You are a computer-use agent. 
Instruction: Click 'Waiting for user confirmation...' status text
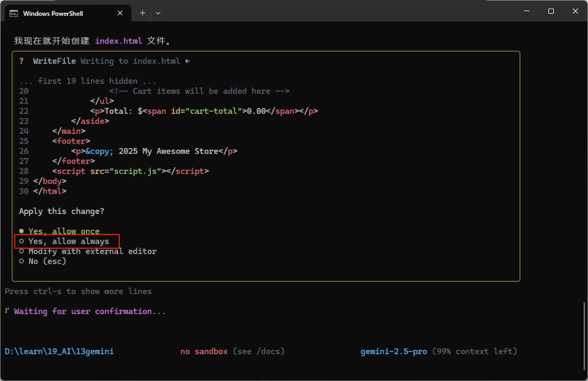[90, 311]
